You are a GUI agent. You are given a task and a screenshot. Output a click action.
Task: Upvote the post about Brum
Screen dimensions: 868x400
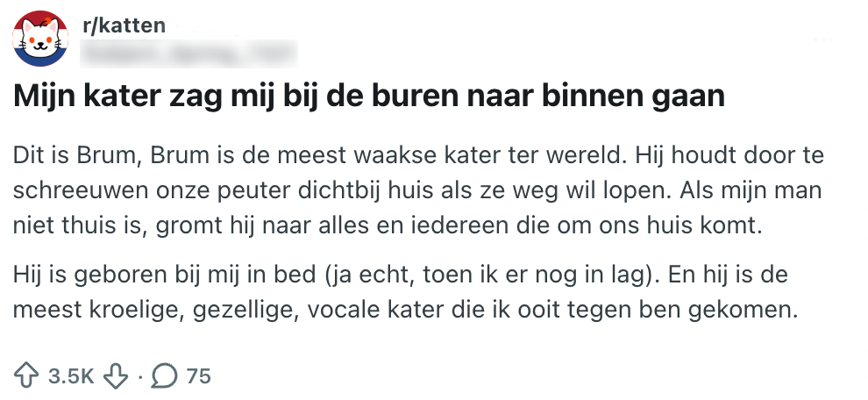tap(30, 376)
